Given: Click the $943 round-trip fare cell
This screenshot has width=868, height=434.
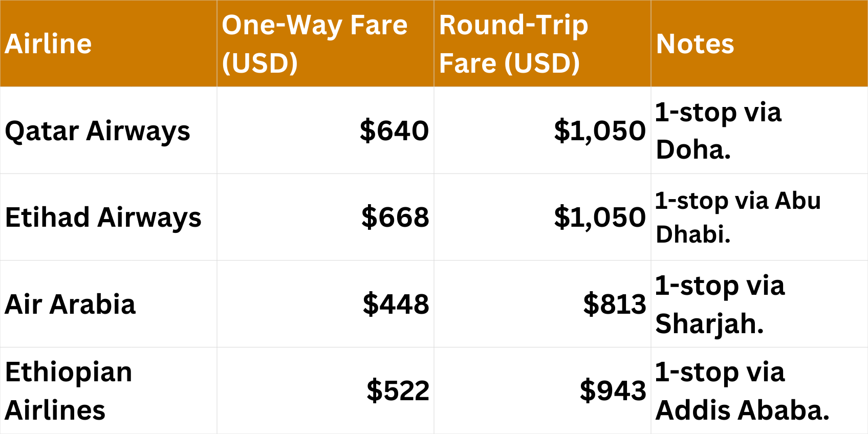Looking at the screenshot, I should tap(613, 391).
